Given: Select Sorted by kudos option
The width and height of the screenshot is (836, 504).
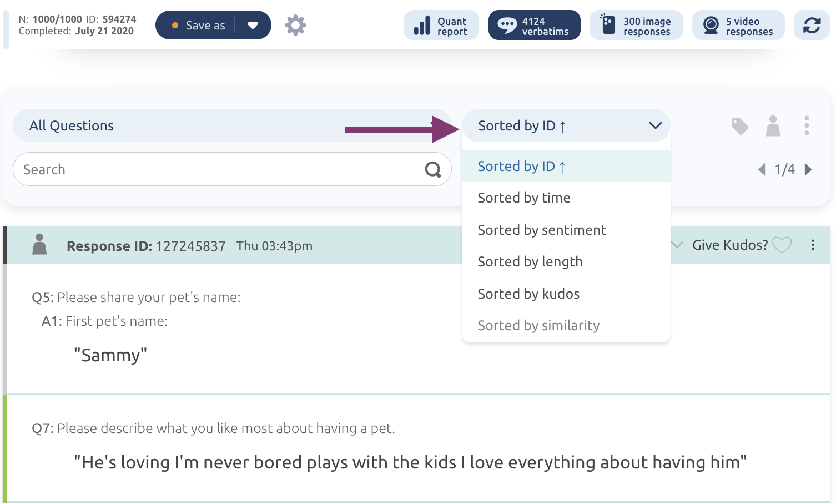Looking at the screenshot, I should tap(566, 294).
